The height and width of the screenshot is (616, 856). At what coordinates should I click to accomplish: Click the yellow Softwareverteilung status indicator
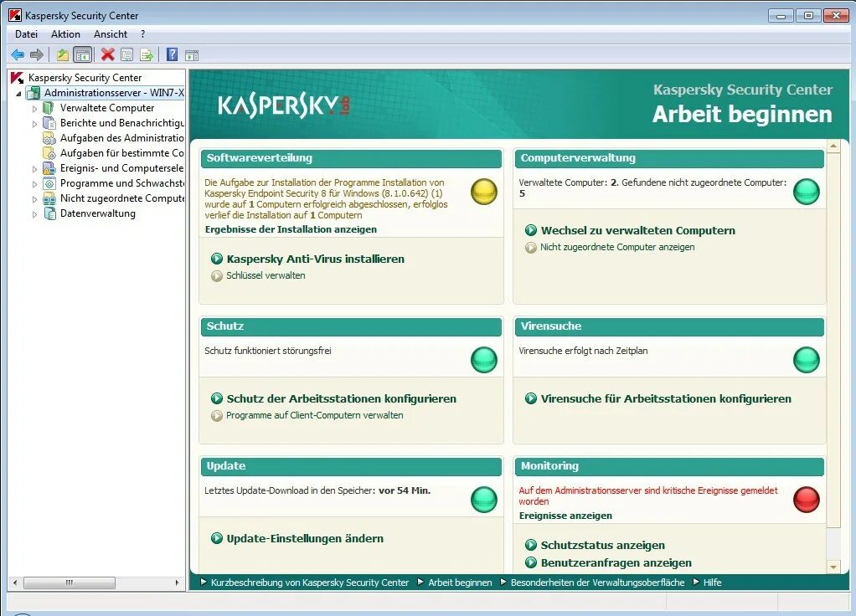[484, 192]
